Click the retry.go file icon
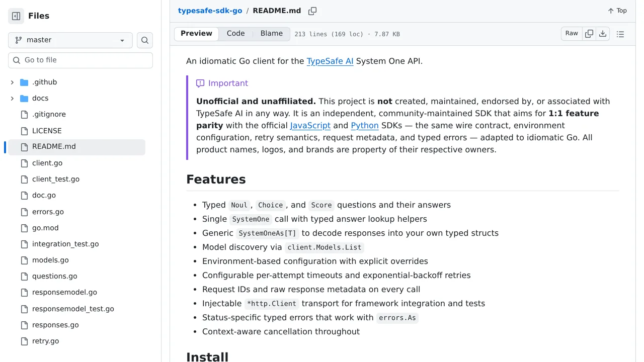Screen dimensions: 644x362 24,341
